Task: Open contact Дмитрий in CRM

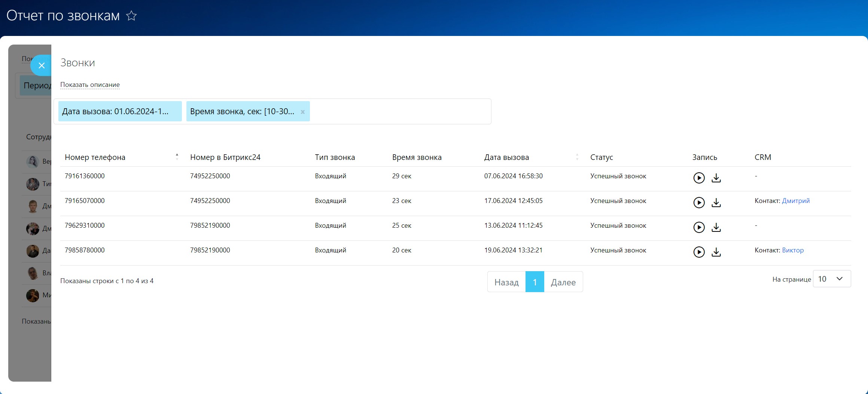Action: point(795,201)
